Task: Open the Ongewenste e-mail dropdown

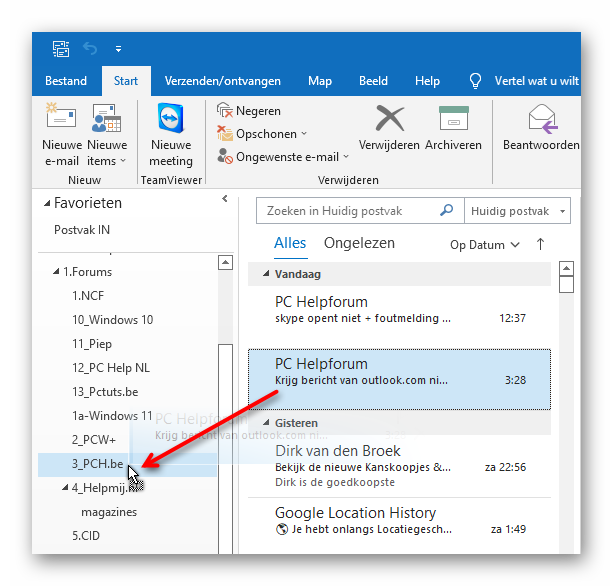Action: [x=283, y=157]
